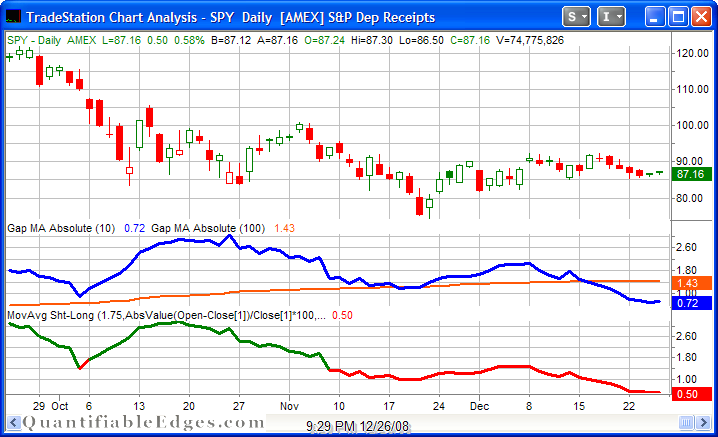The image size is (718, 437).
Task: Click the scrollbar thumb near the right arrow
Action: click(685, 422)
